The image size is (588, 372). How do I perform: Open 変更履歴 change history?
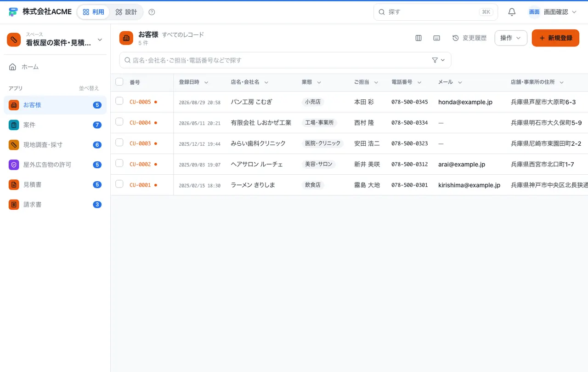click(x=469, y=38)
